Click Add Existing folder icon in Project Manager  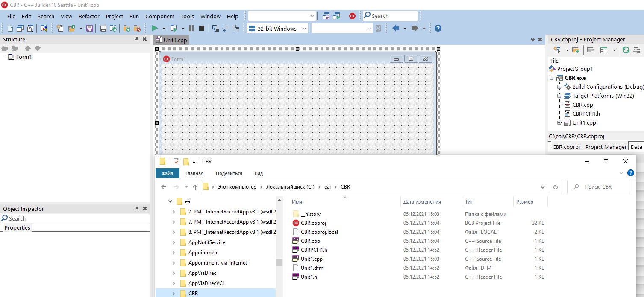pos(576,50)
